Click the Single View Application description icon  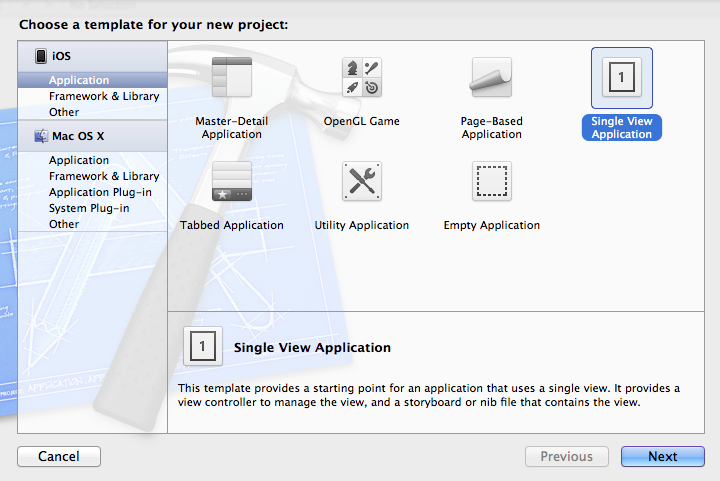pyautogui.click(x=203, y=347)
